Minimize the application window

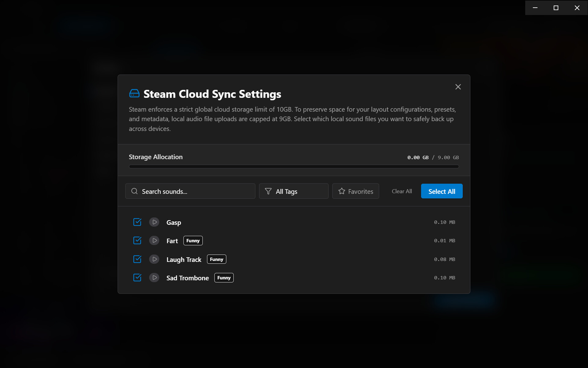point(535,8)
